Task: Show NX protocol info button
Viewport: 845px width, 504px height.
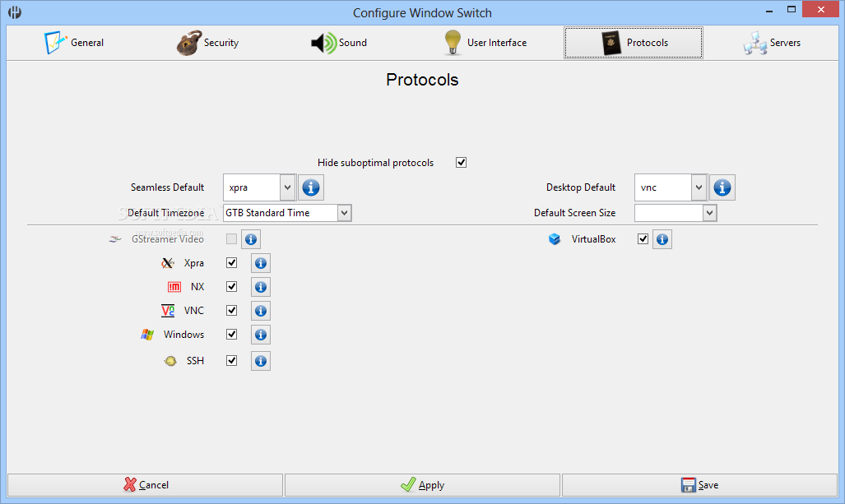Action: tap(261, 287)
